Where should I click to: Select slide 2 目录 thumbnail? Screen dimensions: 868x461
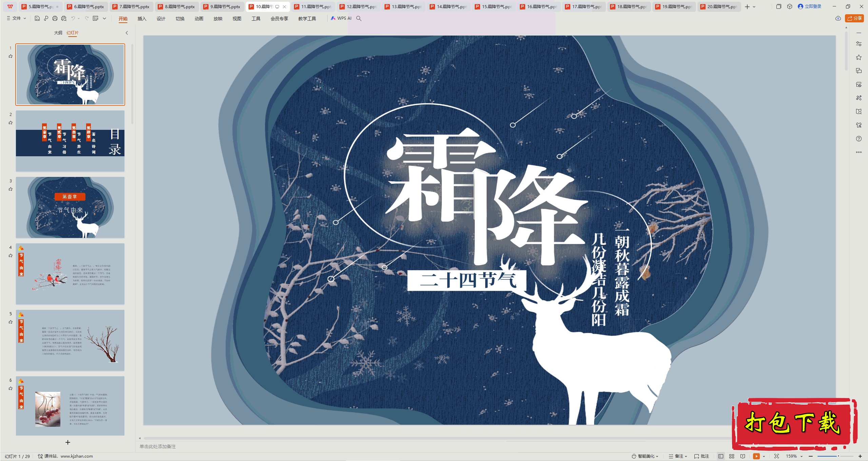pos(70,141)
